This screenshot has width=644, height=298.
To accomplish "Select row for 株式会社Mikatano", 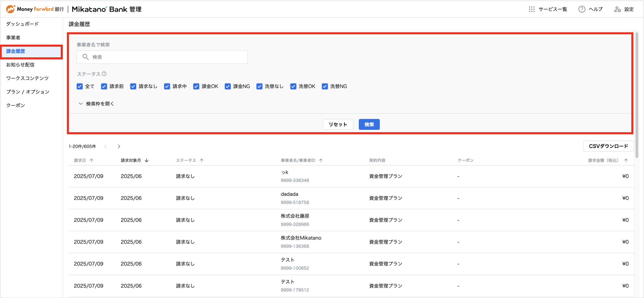I will coord(351,242).
